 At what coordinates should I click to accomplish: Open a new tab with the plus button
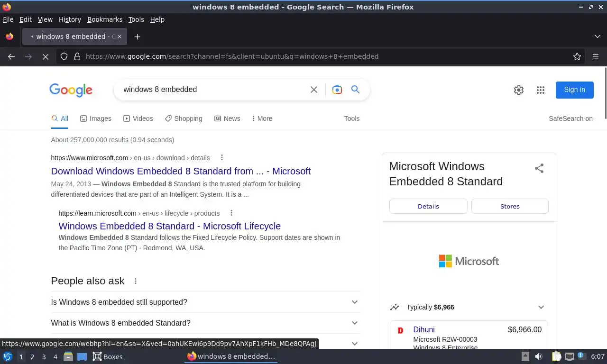pos(137,36)
